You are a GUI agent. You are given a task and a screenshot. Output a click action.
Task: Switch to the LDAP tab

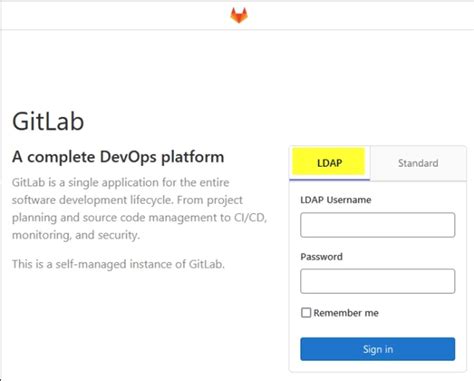pyautogui.click(x=329, y=163)
